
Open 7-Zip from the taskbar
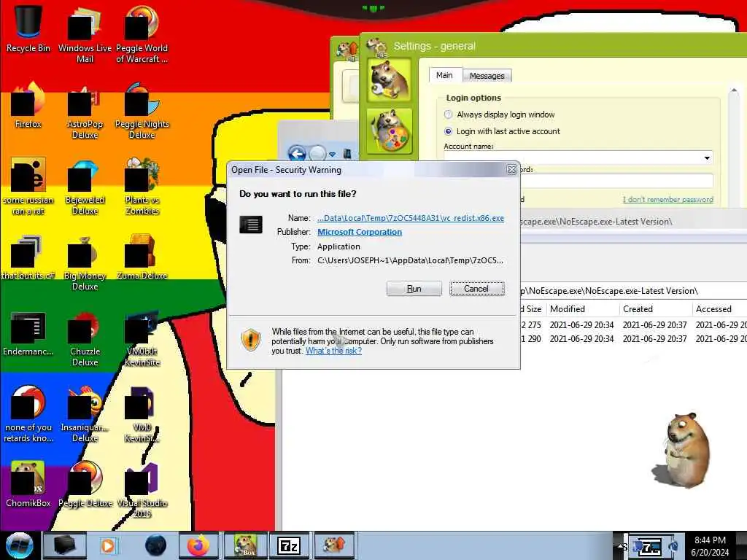289,545
